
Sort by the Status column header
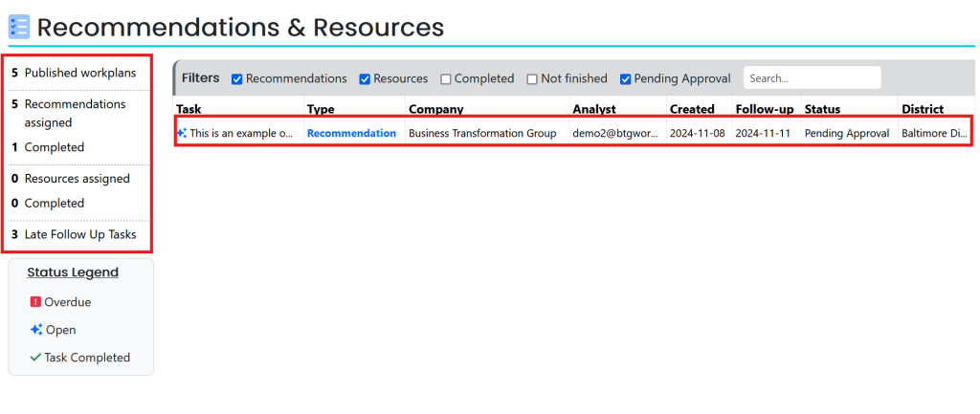coord(821,110)
